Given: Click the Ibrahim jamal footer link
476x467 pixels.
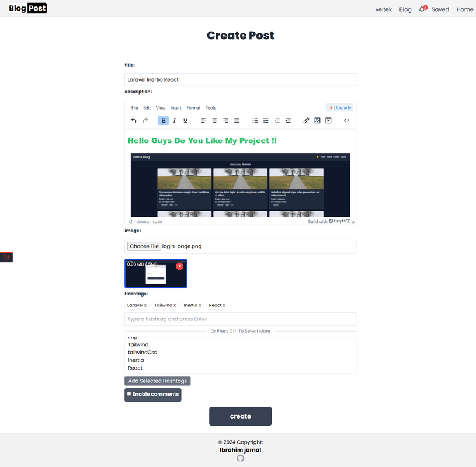Looking at the screenshot, I should point(241,450).
